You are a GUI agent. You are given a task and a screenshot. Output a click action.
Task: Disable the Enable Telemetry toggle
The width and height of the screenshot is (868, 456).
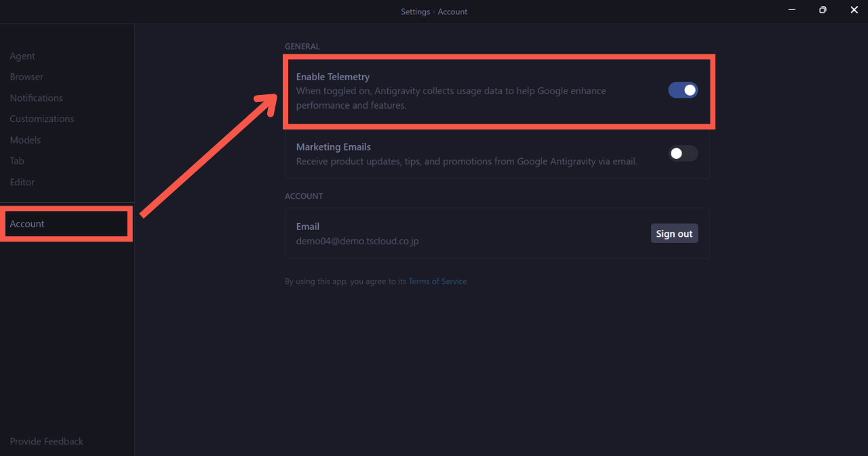[x=683, y=90]
